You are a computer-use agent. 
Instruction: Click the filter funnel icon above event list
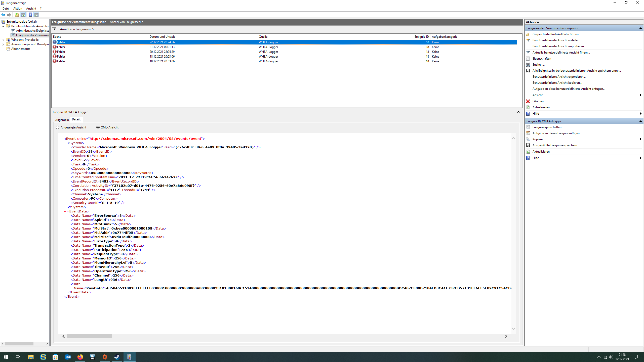(54, 29)
